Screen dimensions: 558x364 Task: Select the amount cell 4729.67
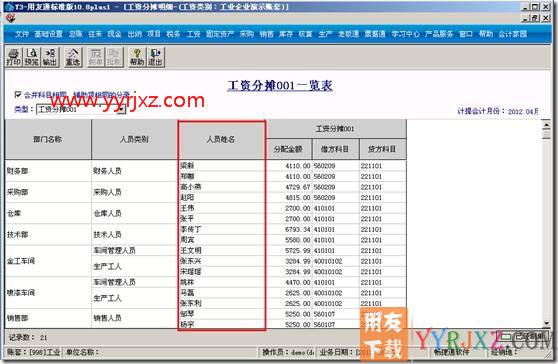[289, 187]
